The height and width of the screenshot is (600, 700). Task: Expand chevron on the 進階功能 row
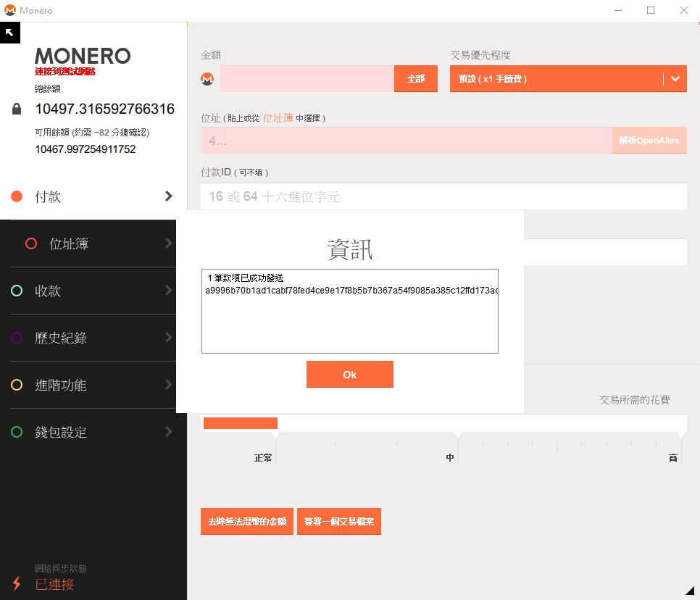coord(168,384)
